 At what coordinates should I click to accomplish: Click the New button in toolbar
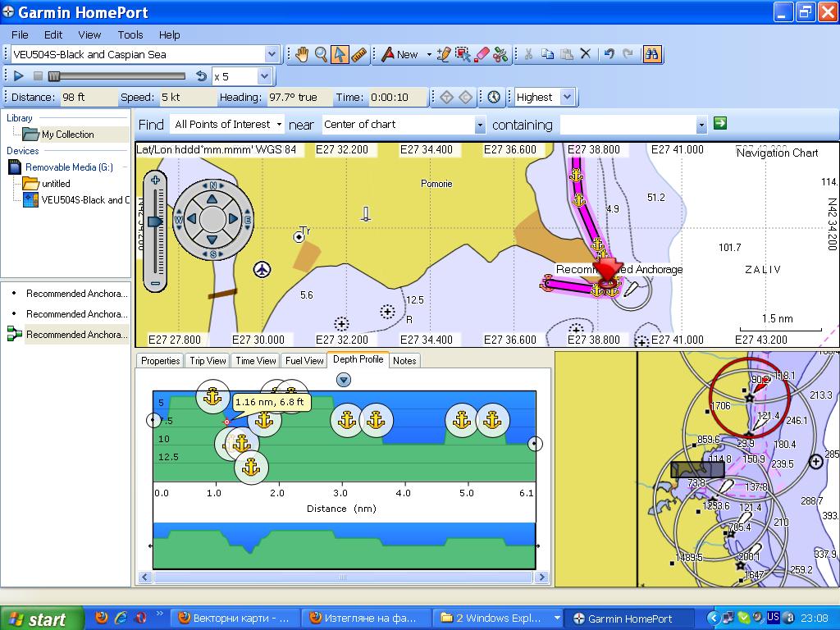(x=400, y=55)
